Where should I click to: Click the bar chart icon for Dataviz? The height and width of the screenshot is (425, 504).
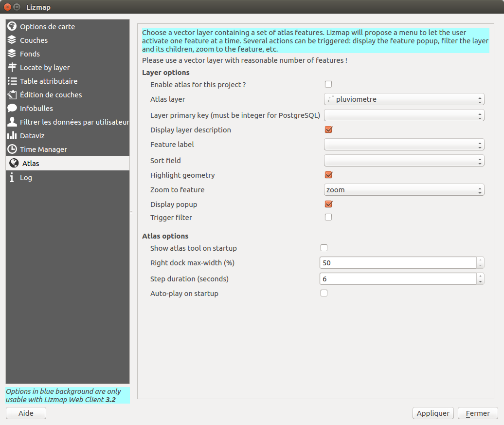point(12,135)
